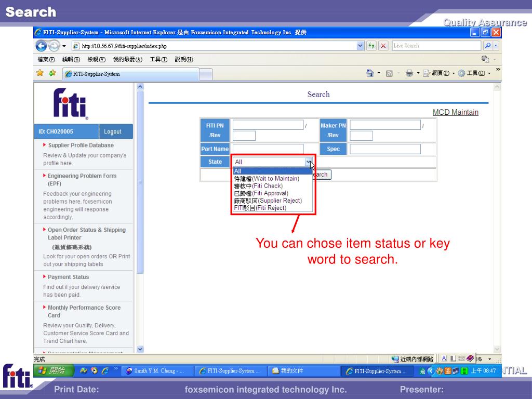Click the address bar URL field
The image size is (532, 399).
214,46
